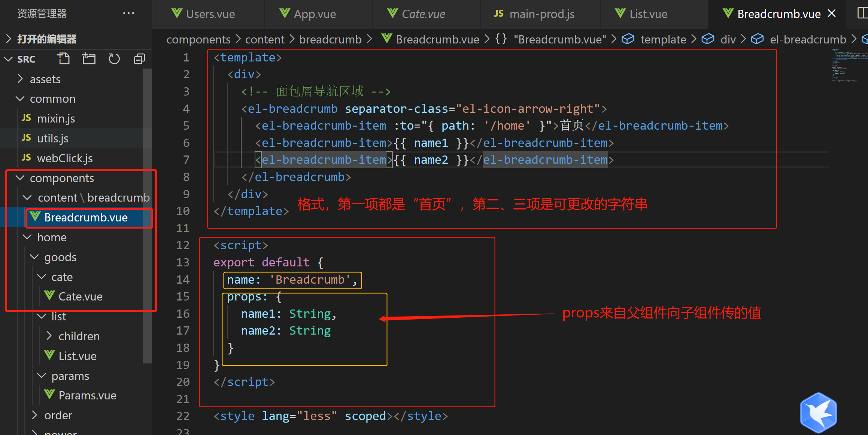This screenshot has height=435, width=868.
Task: Click 'export default' on line 13
Action: [261, 262]
